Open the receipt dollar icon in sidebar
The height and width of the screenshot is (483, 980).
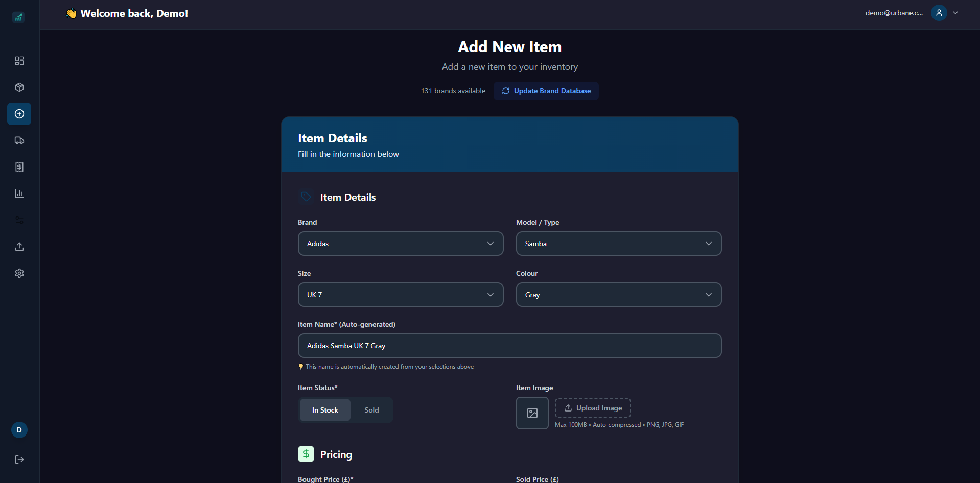[x=19, y=167]
